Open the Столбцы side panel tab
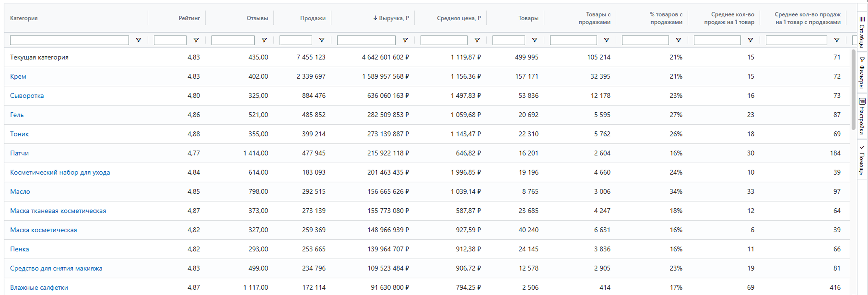The width and height of the screenshot is (868, 295). coord(862,32)
